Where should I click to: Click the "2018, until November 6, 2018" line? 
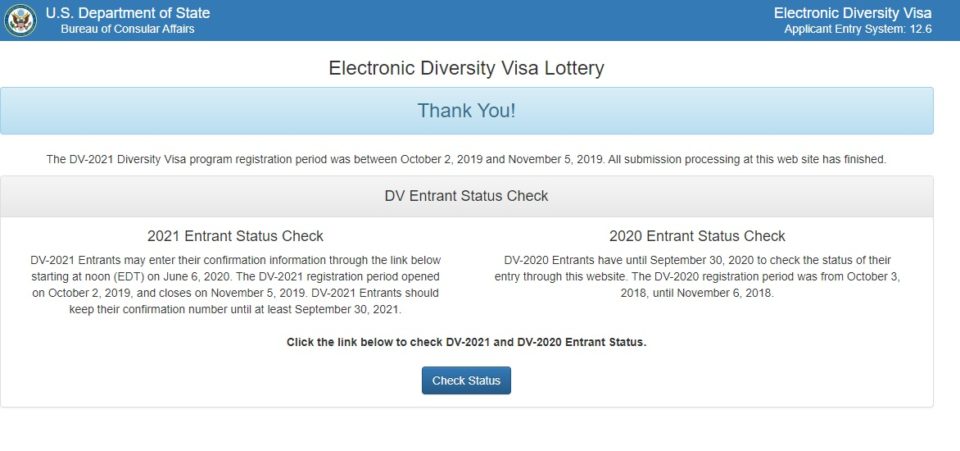[697, 293]
